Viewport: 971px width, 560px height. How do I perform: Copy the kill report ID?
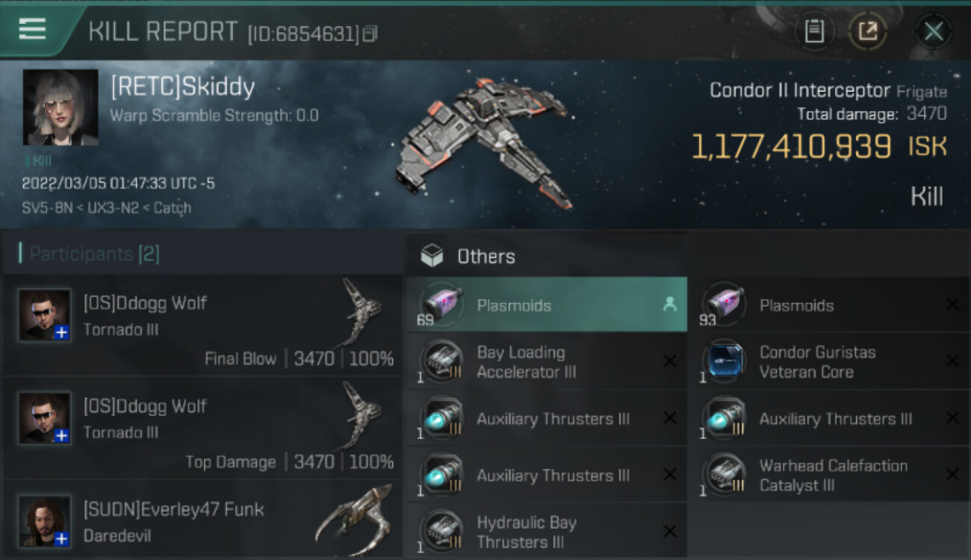click(370, 34)
